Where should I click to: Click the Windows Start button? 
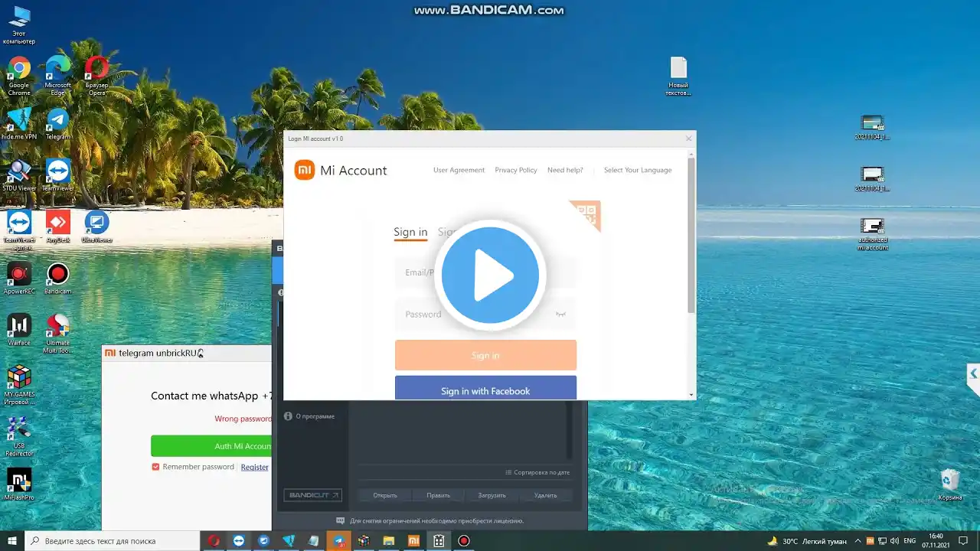click(x=12, y=540)
